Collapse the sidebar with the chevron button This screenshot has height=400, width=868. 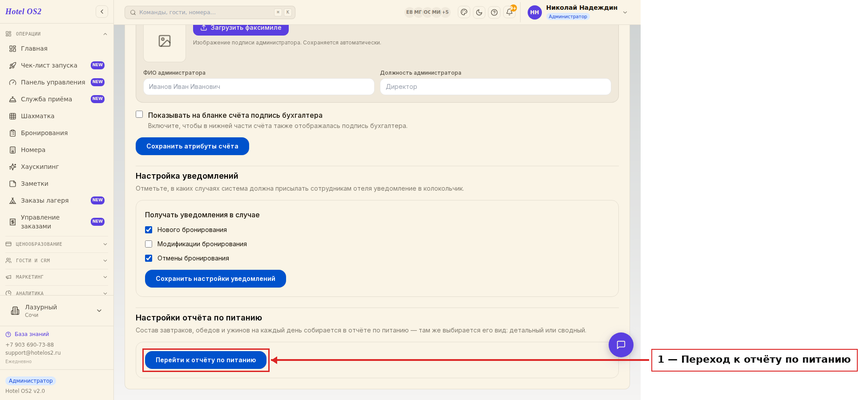[x=102, y=12]
